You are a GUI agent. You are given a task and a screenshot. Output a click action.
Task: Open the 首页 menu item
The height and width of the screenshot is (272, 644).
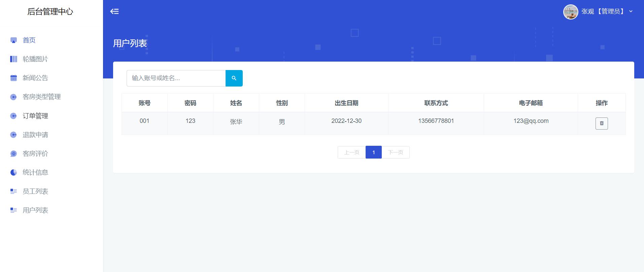coord(29,40)
